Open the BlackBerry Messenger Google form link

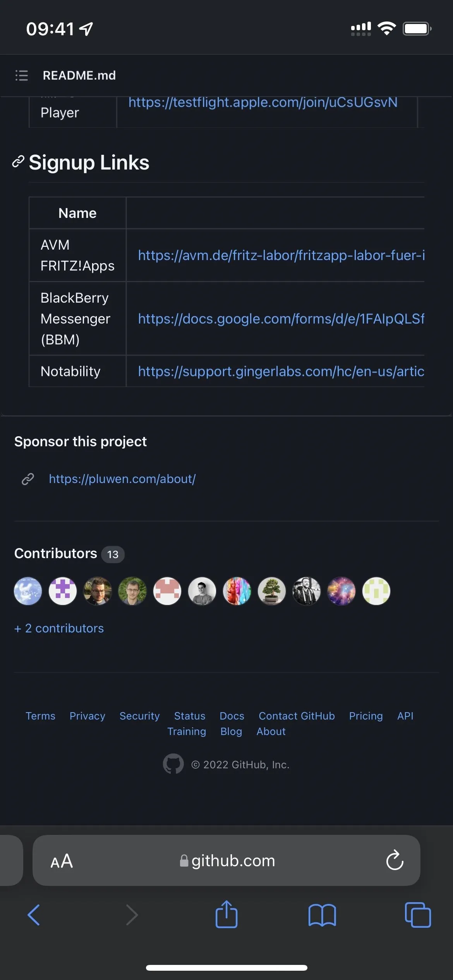pyautogui.click(x=281, y=319)
